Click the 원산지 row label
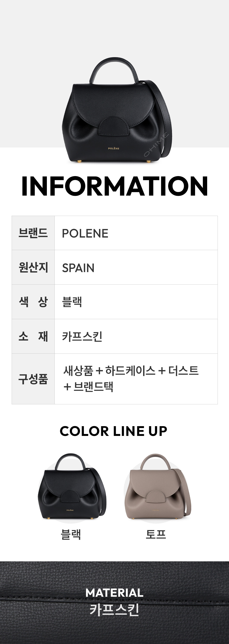Viewport: 229px width, 644px height. (x=33, y=267)
